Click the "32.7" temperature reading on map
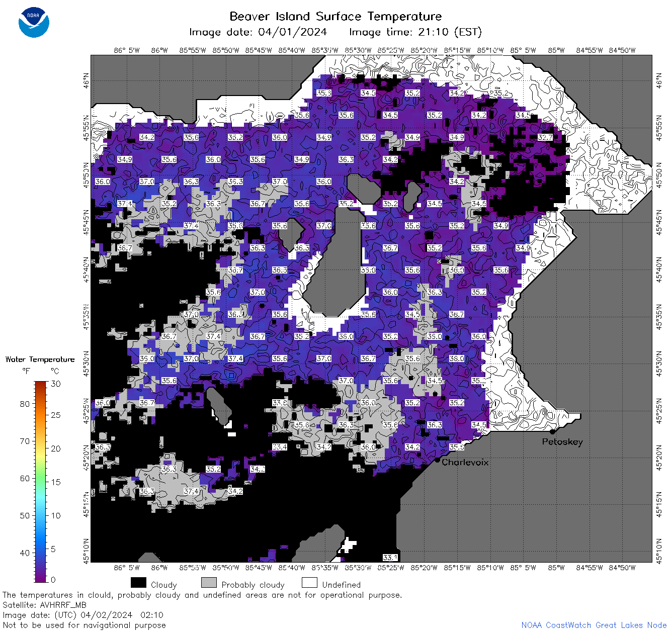672x633 pixels. pos(545,137)
